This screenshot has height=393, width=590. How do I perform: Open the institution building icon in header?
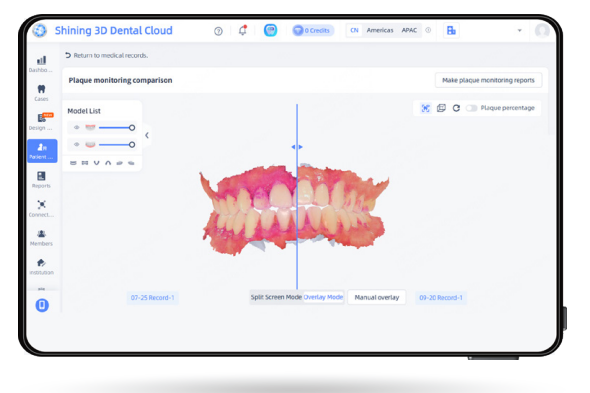[x=451, y=30]
